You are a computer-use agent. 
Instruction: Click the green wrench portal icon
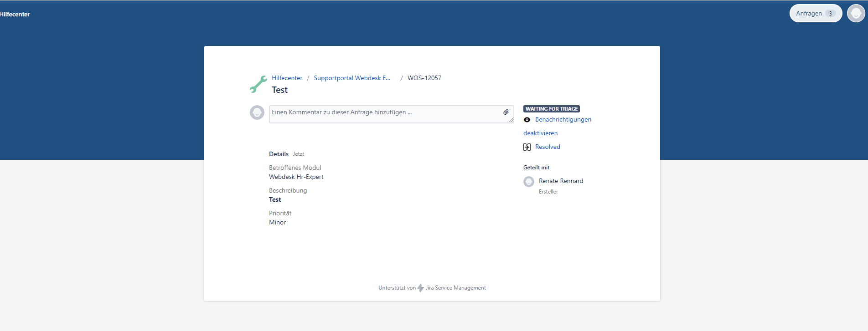tap(258, 84)
